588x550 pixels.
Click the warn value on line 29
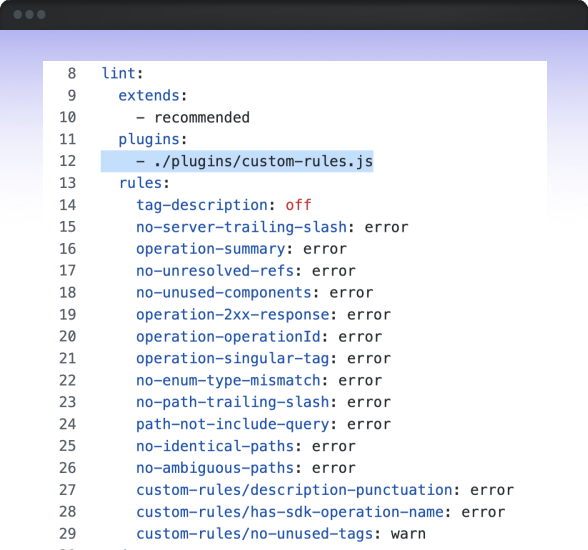[408, 534]
